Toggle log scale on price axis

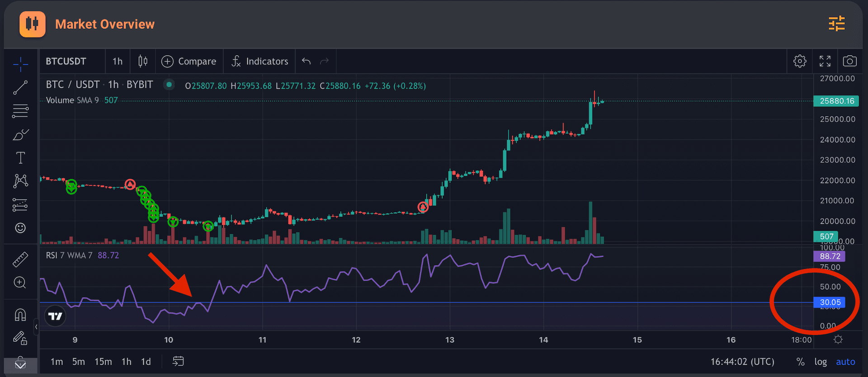point(821,362)
